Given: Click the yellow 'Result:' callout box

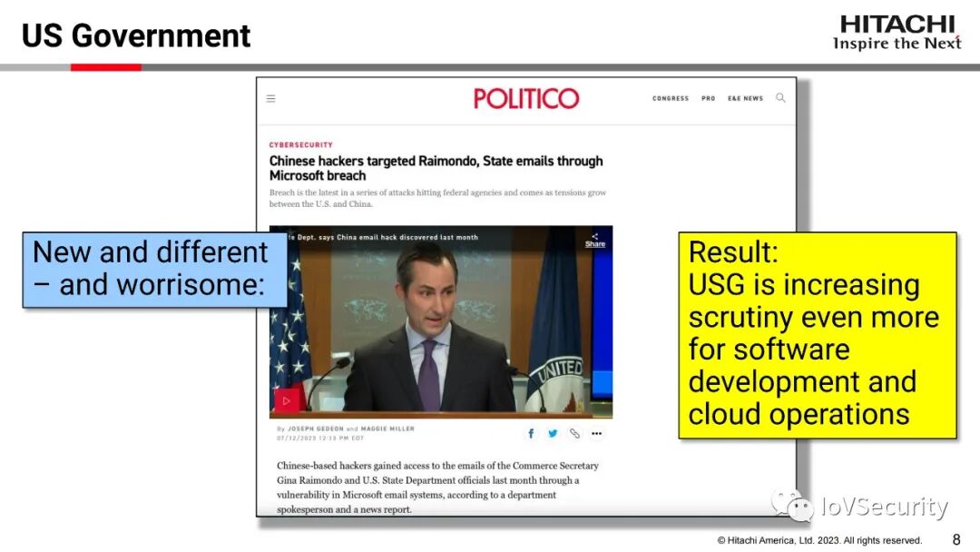Looking at the screenshot, I should pyautogui.click(x=818, y=335).
